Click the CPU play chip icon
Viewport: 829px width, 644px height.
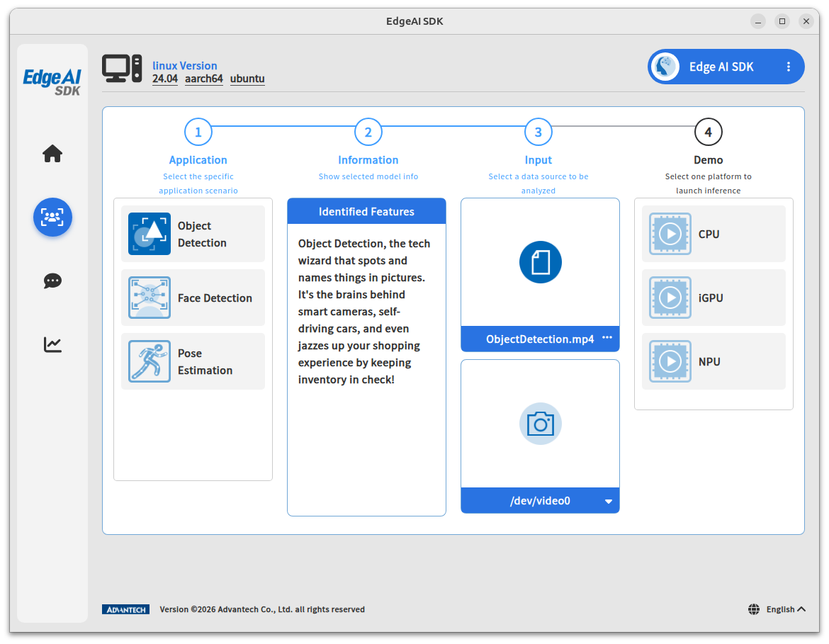coord(670,234)
